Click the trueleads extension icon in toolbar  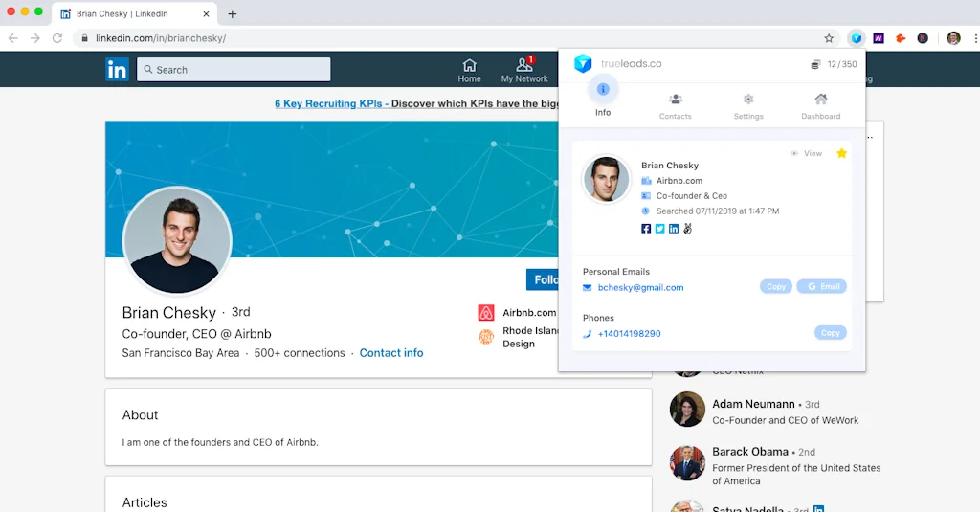(x=857, y=38)
